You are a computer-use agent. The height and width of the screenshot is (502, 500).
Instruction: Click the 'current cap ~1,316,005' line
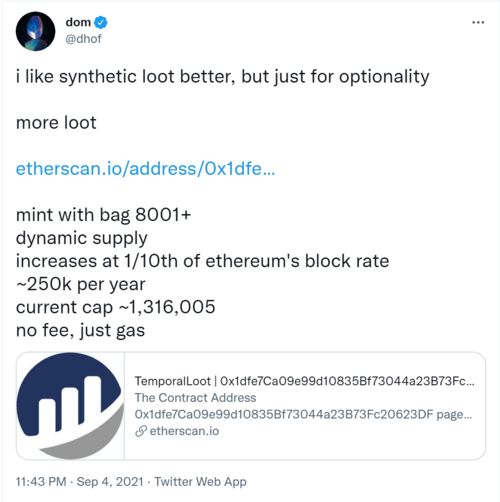pyautogui.click(x=116, y=307)
